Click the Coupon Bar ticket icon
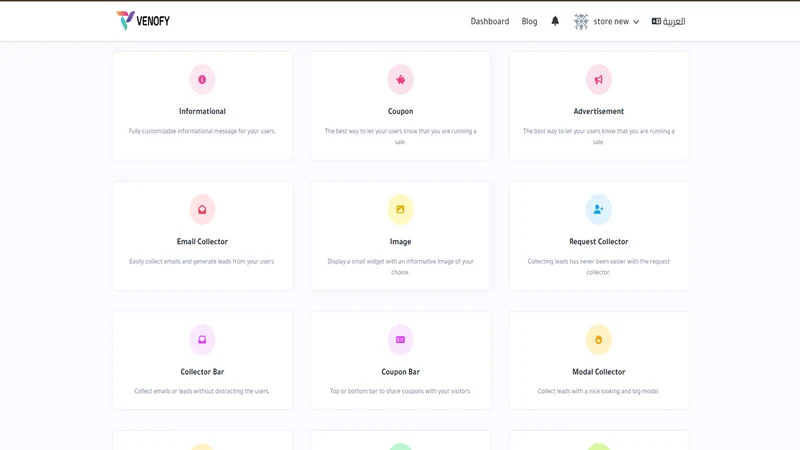 [401, 340]
